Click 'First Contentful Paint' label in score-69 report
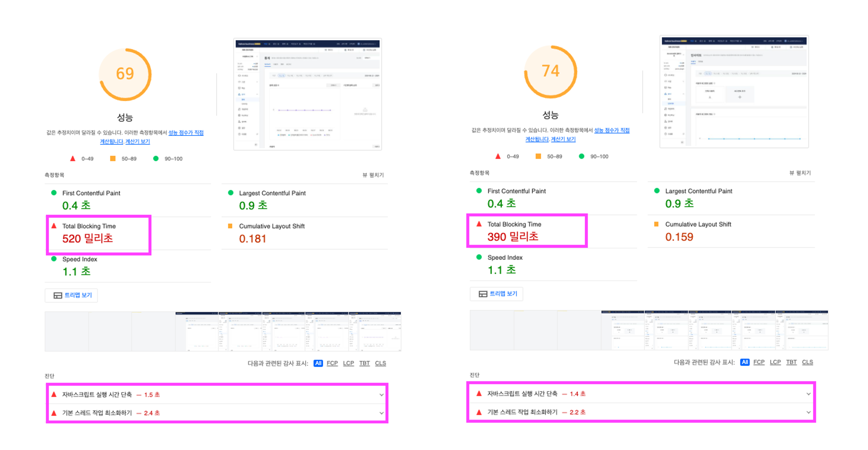 (x=91, y=193)
